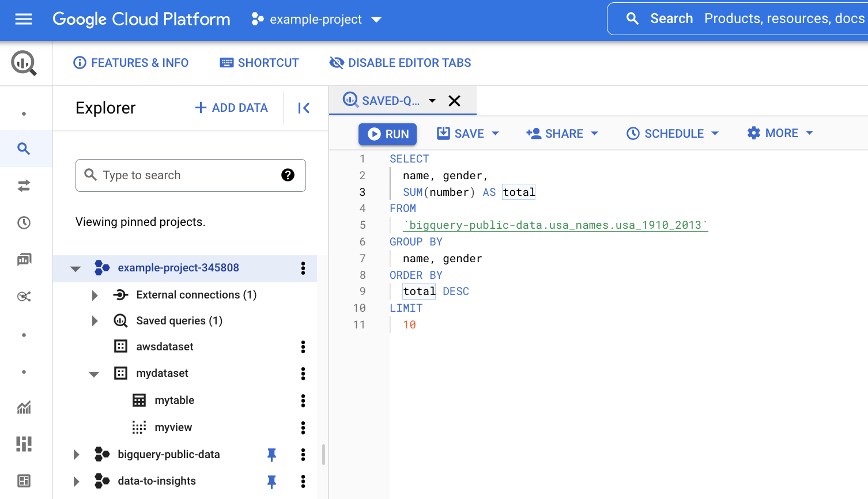Select the search icon in the left navigation

[x=24, y=149]
